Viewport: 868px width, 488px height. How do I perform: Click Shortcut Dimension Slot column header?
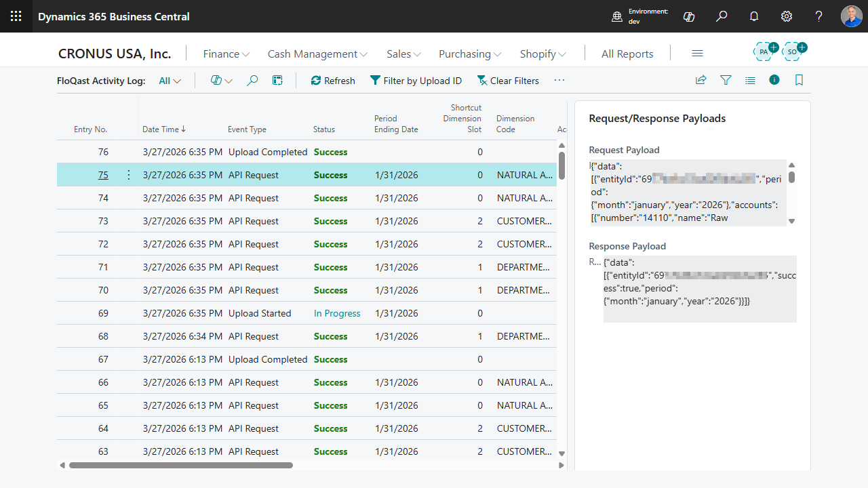tap(462, 119)
